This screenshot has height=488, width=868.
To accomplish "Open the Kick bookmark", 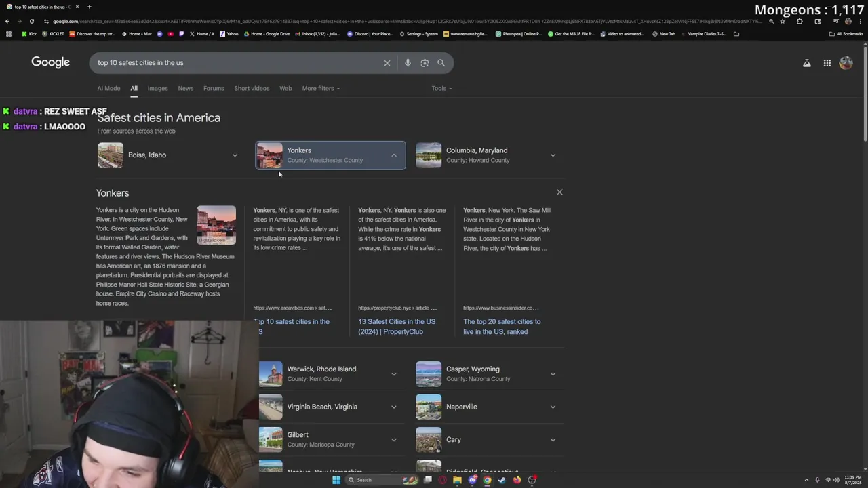I will pyautogui.click(x=29, y=34).
